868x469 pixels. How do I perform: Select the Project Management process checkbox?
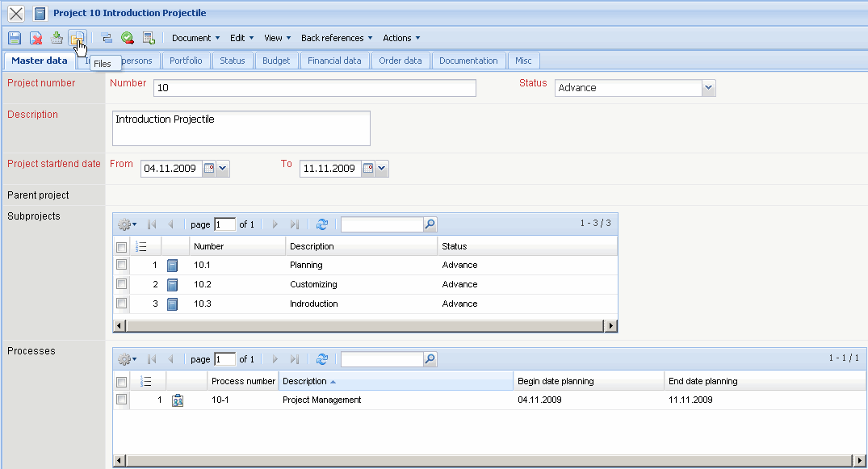coord(121,400)
